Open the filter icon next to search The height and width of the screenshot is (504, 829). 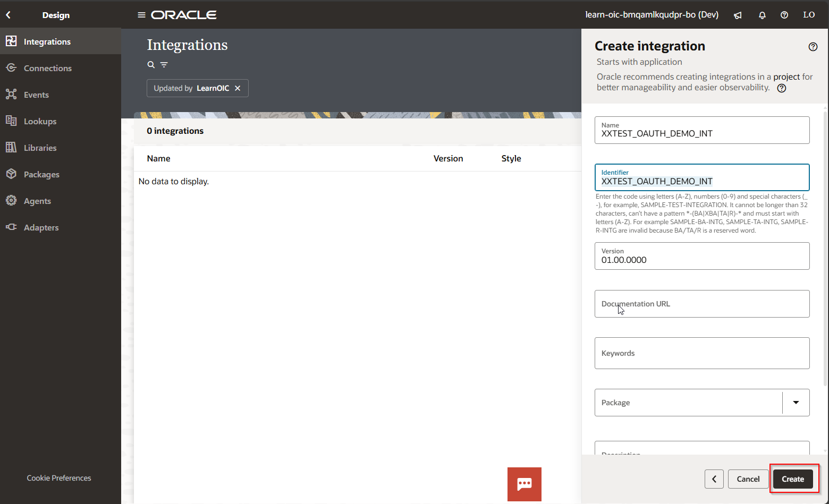pyautogui.click(x=164, y=65)
